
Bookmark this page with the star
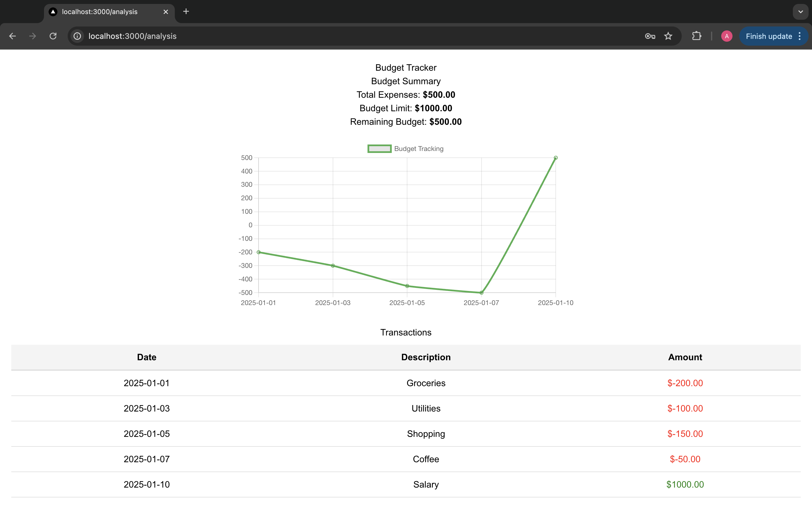[668, 36]
